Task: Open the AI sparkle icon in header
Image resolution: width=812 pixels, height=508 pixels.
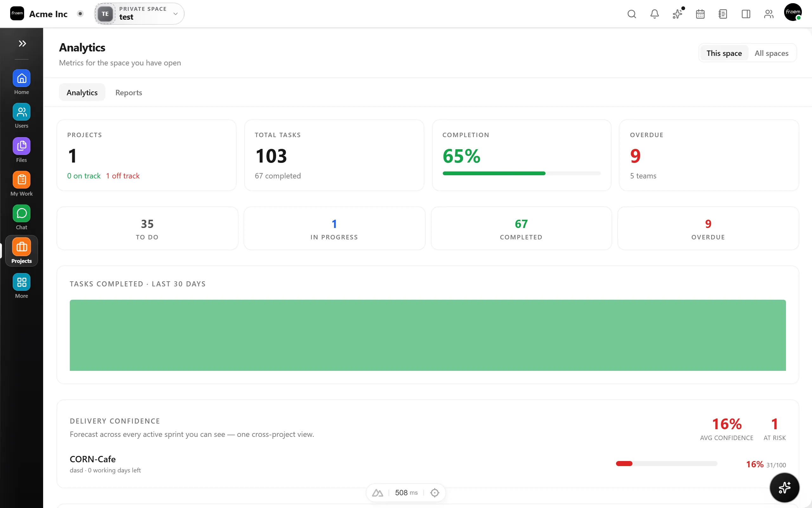Action: click(x=678, y=14)
